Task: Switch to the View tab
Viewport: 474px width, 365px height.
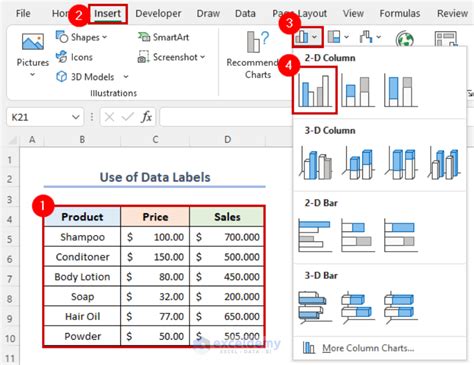Action: pyautogui.click(x=353, y=13)
